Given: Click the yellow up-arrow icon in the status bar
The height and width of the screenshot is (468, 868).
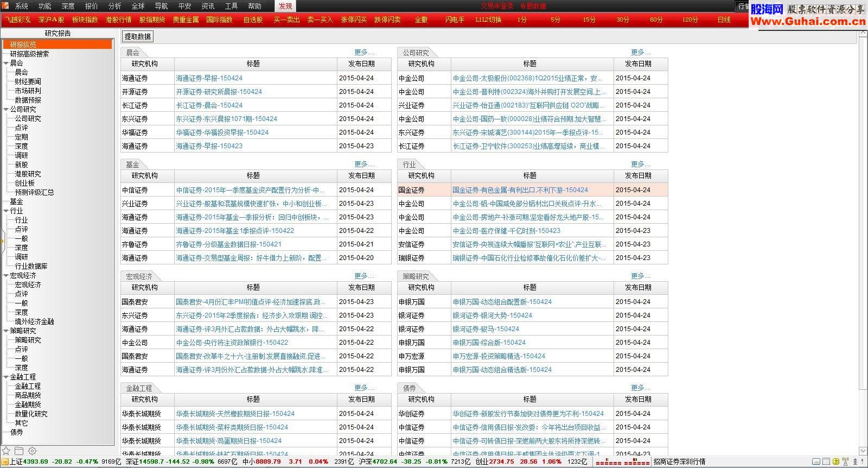Looking at the screenshot, I should 835,461.
